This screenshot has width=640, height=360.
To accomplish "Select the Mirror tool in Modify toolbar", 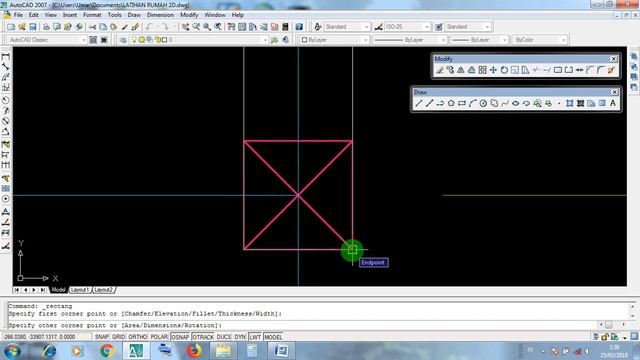I will point(461,70).
